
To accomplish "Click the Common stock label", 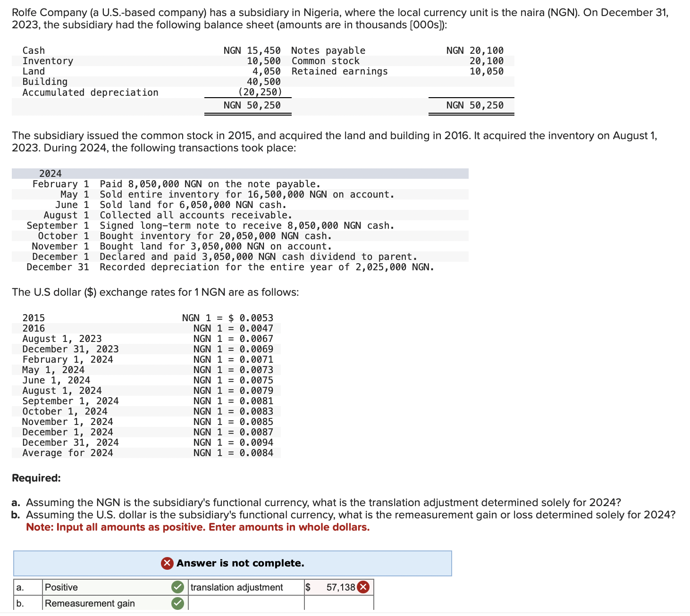I will 325,61.
